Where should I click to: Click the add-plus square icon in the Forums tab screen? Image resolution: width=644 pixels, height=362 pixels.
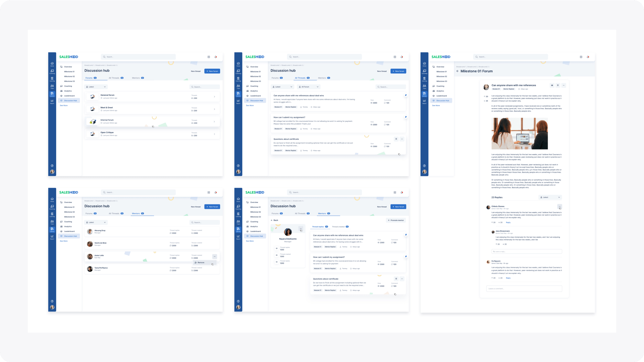pos(209,57)
